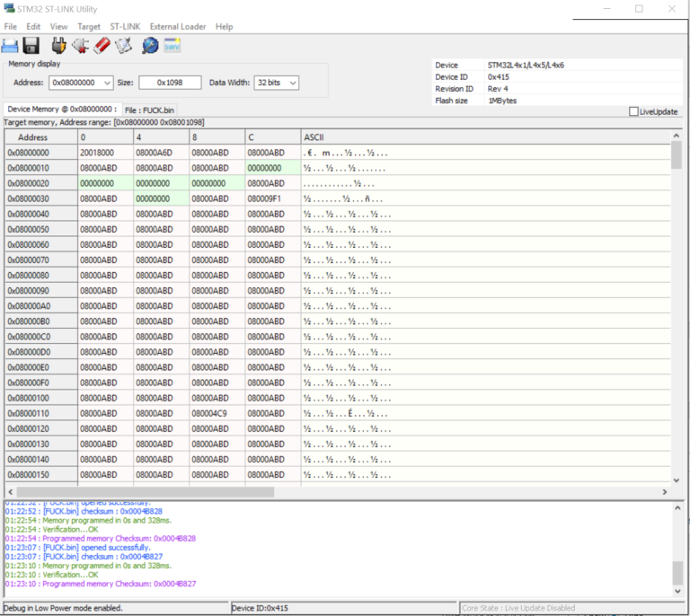Click Device value STM32L4x1/L4x5/L4x6
The image size is (690, 616).
coord(526,65)
